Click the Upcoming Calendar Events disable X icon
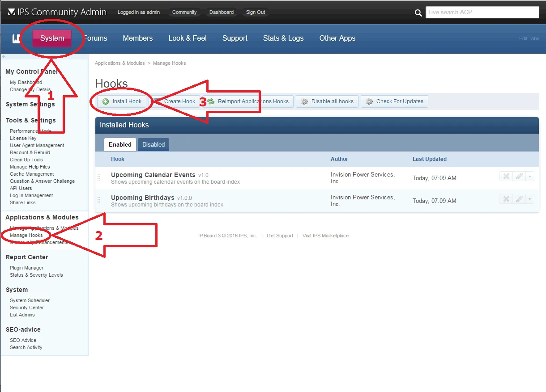The image size is (546, 392). 506,176
